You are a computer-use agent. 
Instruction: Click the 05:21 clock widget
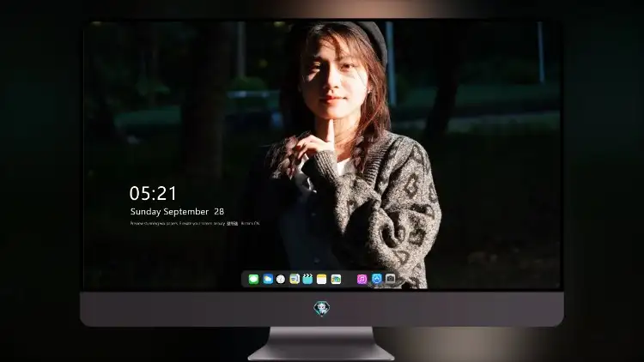pyautogui.click(x=153, y=193)
